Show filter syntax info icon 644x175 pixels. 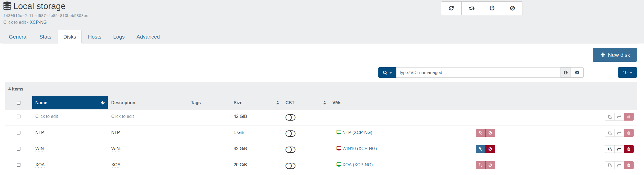(x=565, y=72)
